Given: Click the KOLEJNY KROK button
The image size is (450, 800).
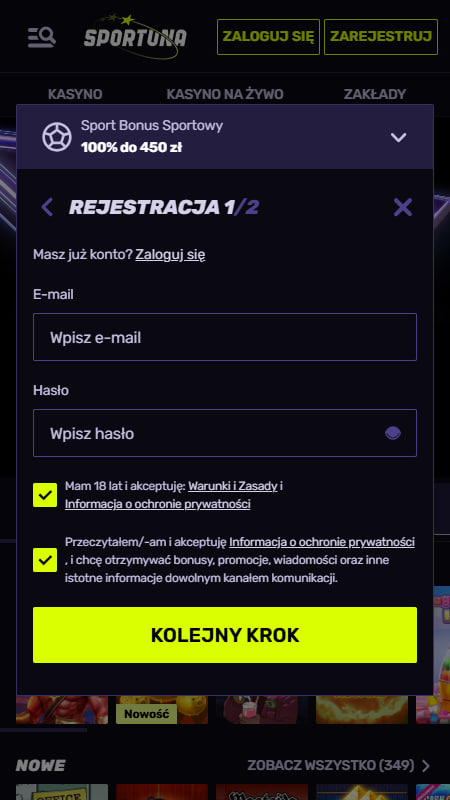Looking at the screenshot, I should (x=225, y=635).
